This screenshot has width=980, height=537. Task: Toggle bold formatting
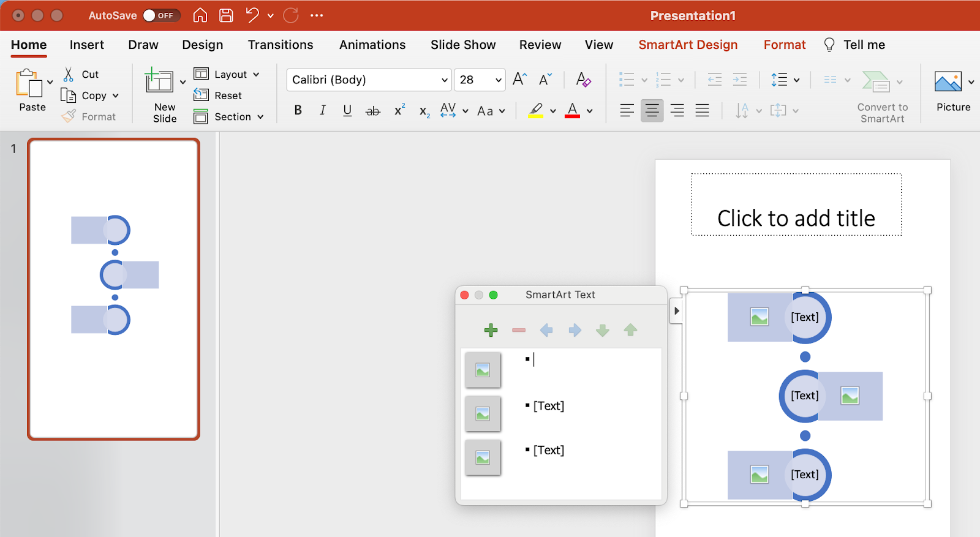[298, 110]
